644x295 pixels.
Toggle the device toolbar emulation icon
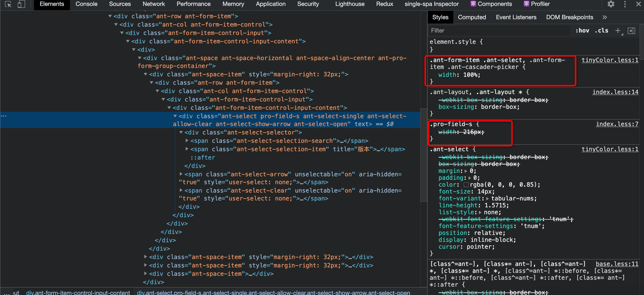21,4
